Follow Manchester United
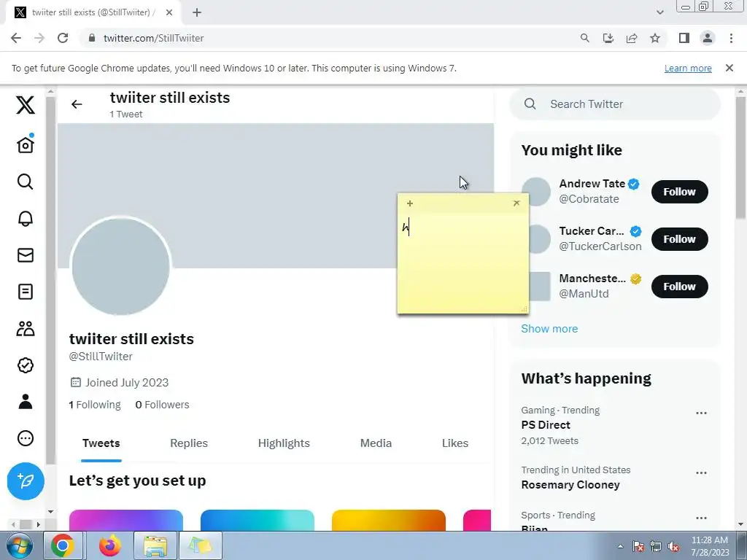The image size is (747, 560). click(x=679, y=286)
